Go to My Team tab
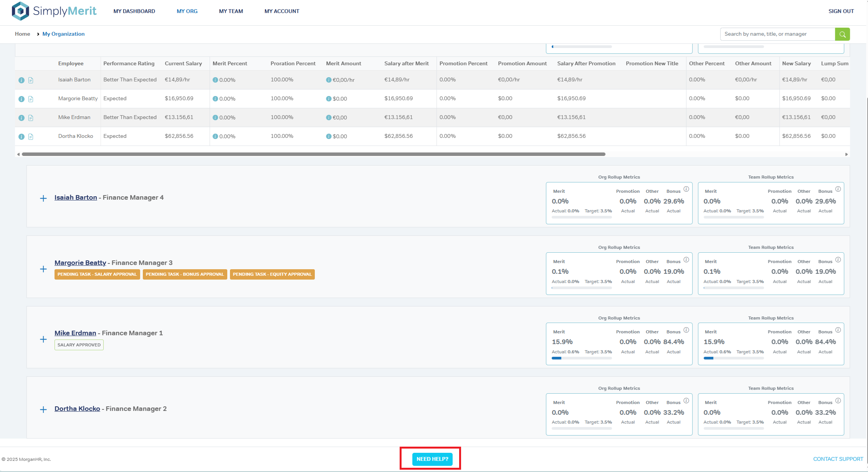 (x=231, y=11)
